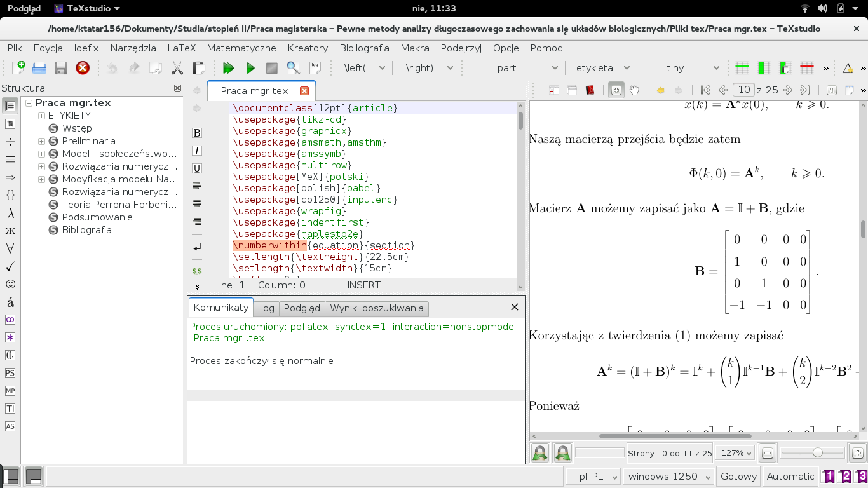Click the Build & View double-arrow icon
868x488 pixels.
[229, 68]
